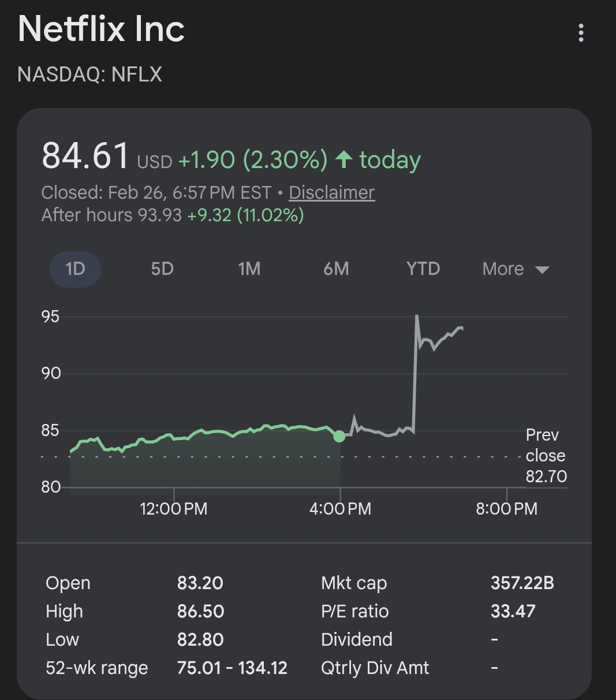Switch to the 5D time range
Viewport: 616px width, 700px height.
(x=162, y=269)
